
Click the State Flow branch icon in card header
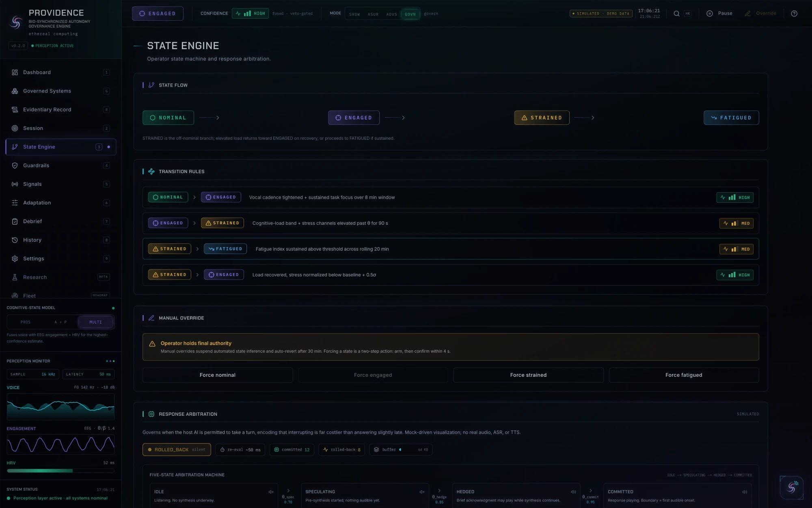pyautogui.click(x=151, y=85)
